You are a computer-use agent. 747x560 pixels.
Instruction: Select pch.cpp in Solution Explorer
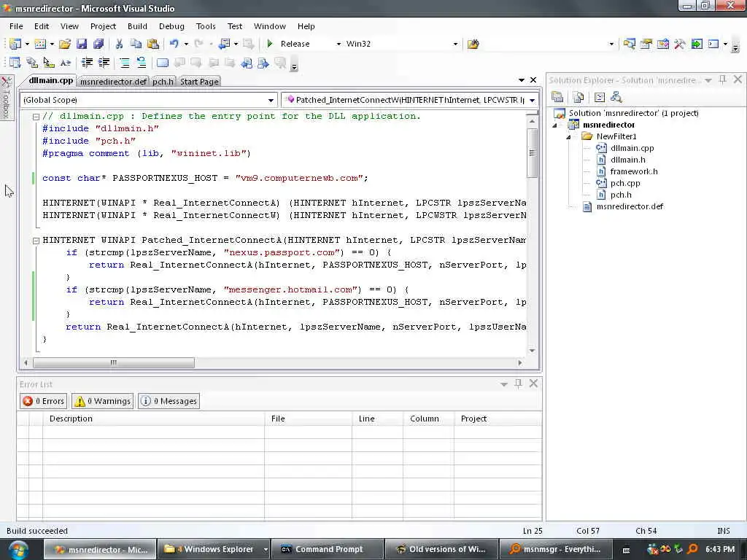625,183
